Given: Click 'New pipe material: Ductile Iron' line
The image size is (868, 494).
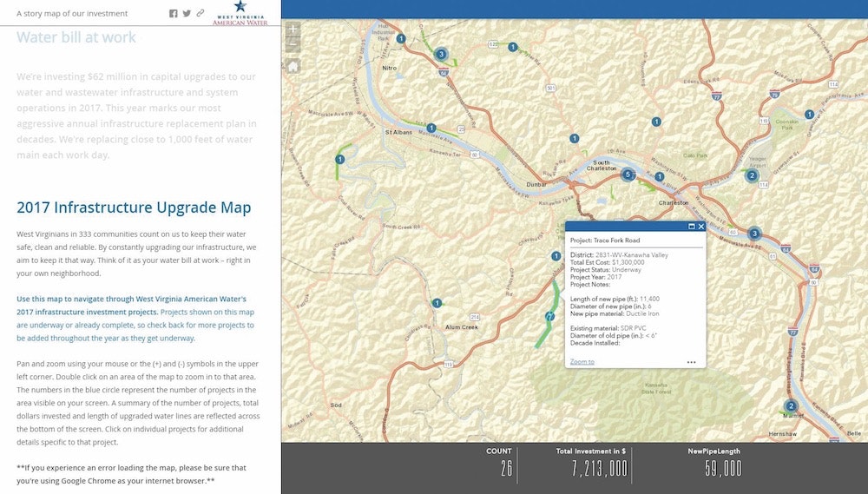Looking at the screenshot, I should 615,313.
